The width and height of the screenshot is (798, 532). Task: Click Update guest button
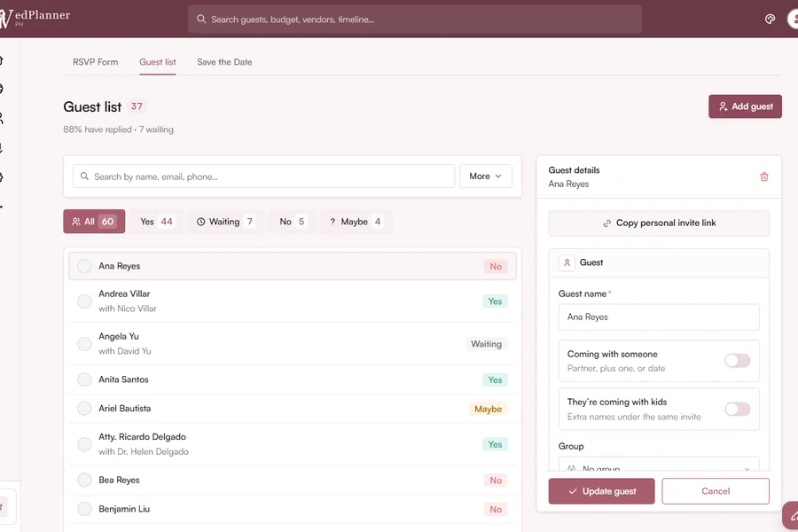tap(601, 491)
